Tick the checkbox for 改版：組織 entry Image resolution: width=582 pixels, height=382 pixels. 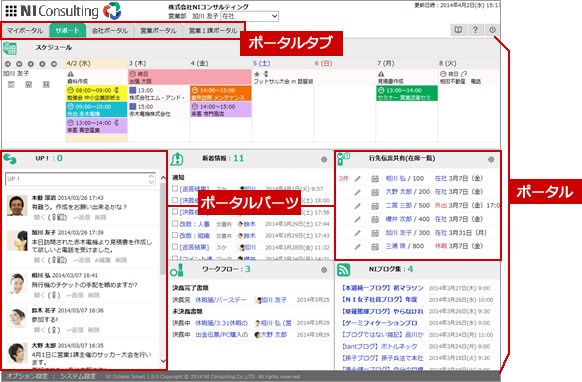click(175, 235)
